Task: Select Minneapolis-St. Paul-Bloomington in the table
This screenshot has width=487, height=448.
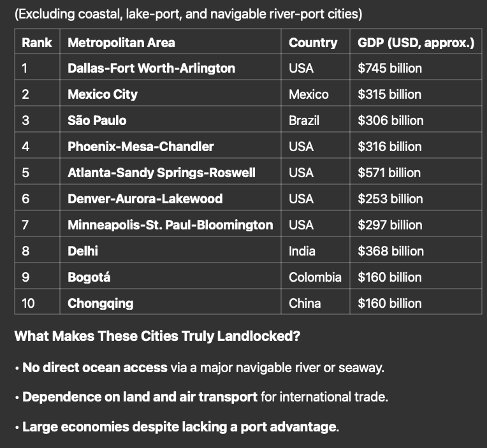Action: [170, 225]
